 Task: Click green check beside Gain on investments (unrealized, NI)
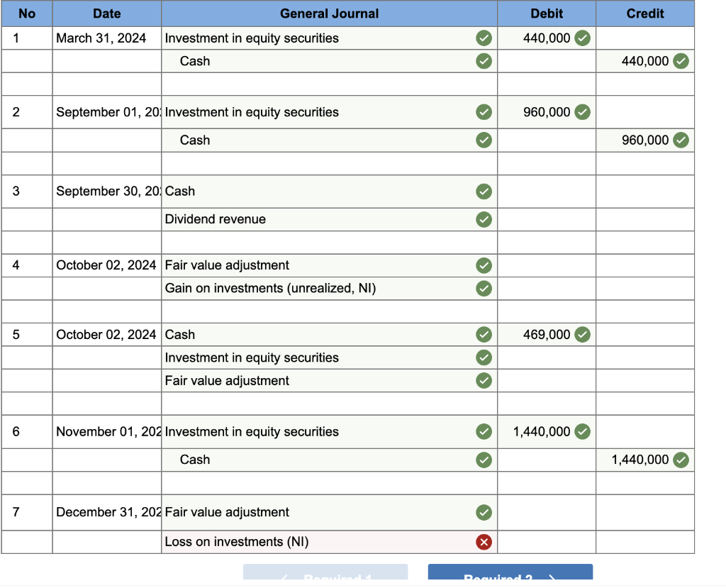(484, 289)
